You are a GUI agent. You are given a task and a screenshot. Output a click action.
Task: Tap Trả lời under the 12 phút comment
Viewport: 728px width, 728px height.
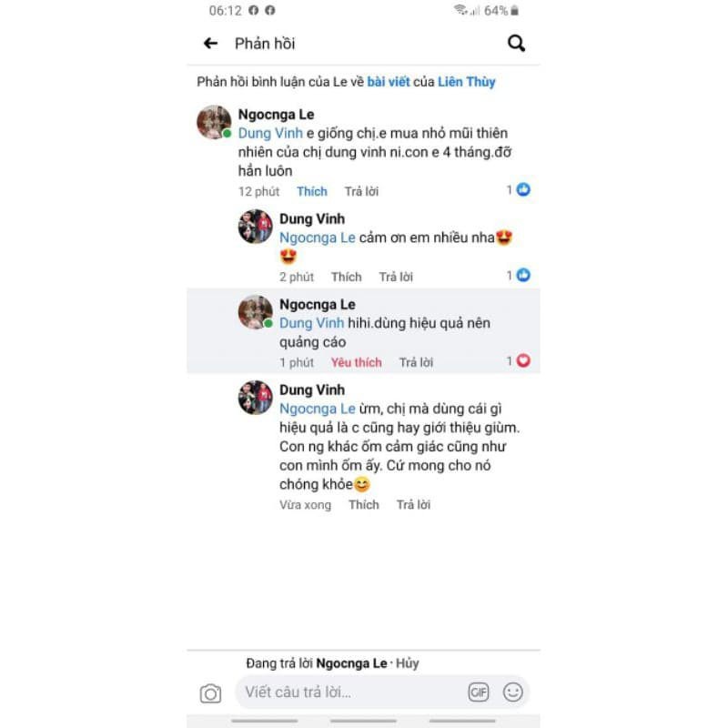point(361,191)
